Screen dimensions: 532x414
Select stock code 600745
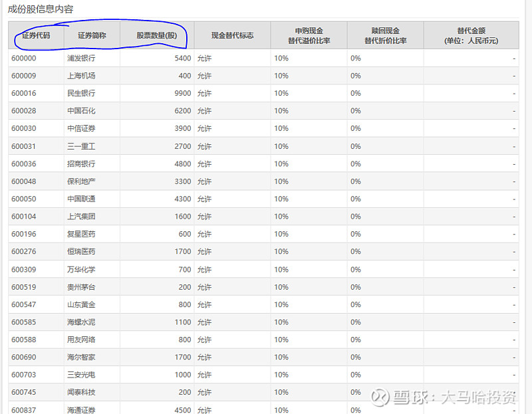(24, 393)
